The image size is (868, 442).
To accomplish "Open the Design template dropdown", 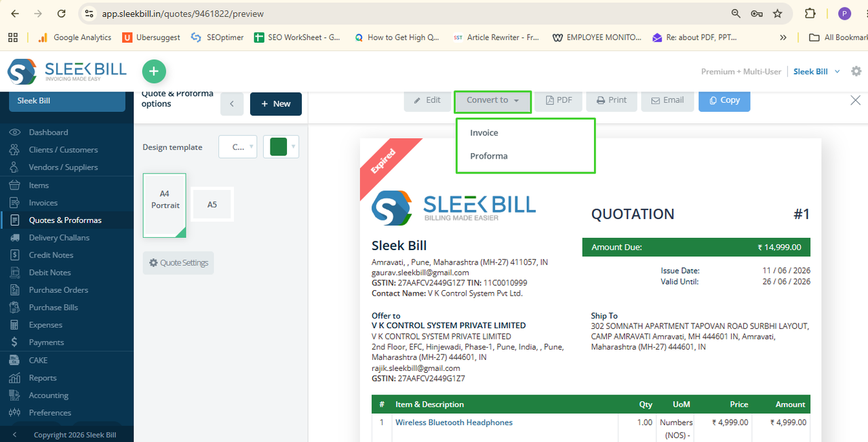I will pos(237,146).
